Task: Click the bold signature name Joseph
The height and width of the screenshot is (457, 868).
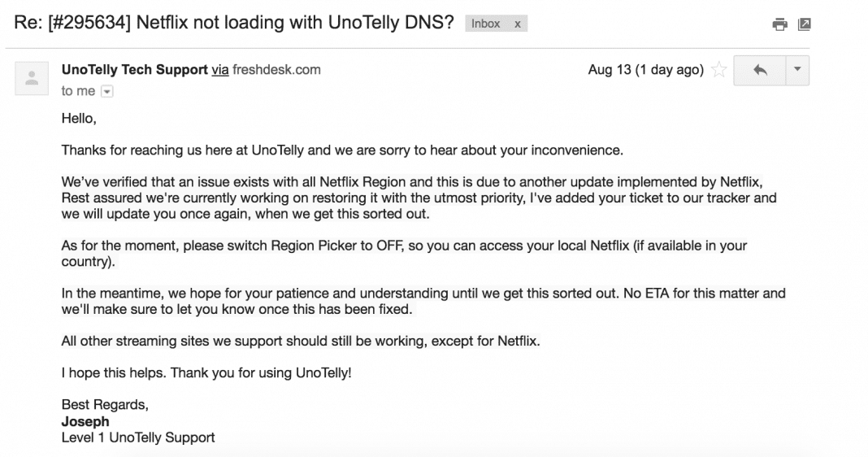Action: pyautogui.click(x=85, y=421)
